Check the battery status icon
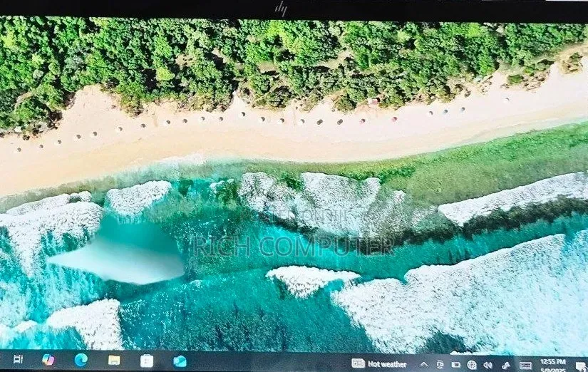The width and height of the screenshot is (588, 372). [x=455, y=364]
